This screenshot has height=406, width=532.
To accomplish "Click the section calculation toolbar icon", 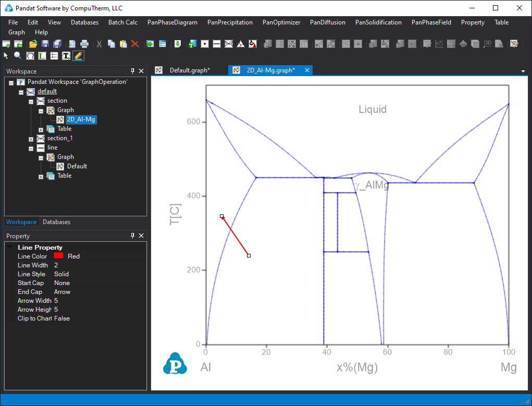I will tap(228, 44).
